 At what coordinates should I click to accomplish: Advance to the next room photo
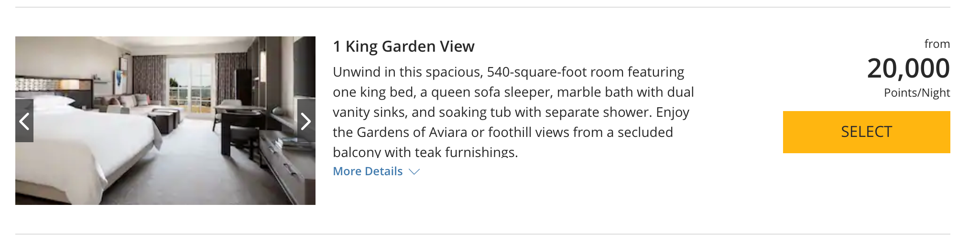click(306, 121)
